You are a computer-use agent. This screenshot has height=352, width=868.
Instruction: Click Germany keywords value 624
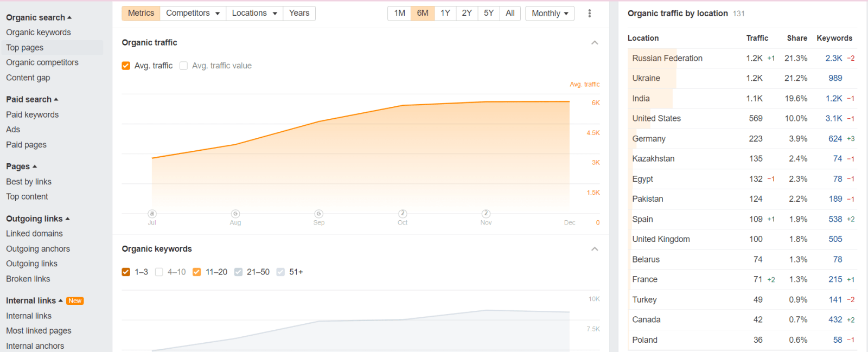[x=835, y=139]
